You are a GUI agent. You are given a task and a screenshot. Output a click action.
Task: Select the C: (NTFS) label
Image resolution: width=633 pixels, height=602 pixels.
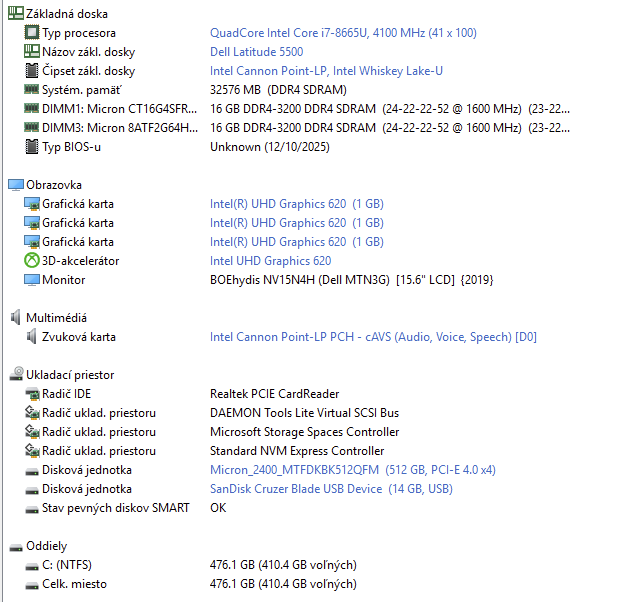coord(67,564)
